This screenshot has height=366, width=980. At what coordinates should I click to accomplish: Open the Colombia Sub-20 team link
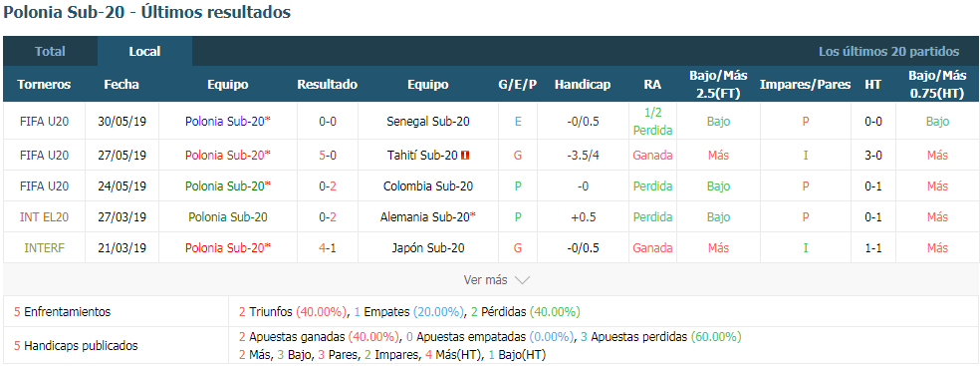(x=428, y=185)
